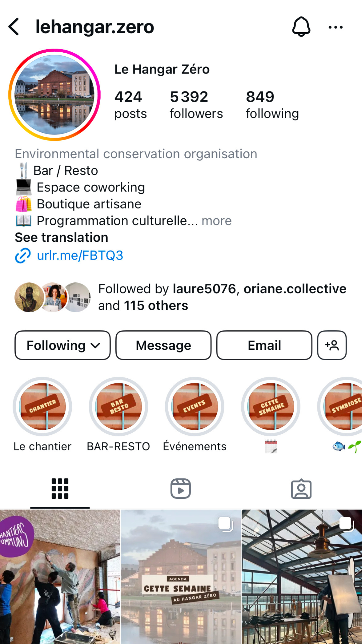Expand bio with more link
Viewport: 362px width, 644px height.
[217, 221]
